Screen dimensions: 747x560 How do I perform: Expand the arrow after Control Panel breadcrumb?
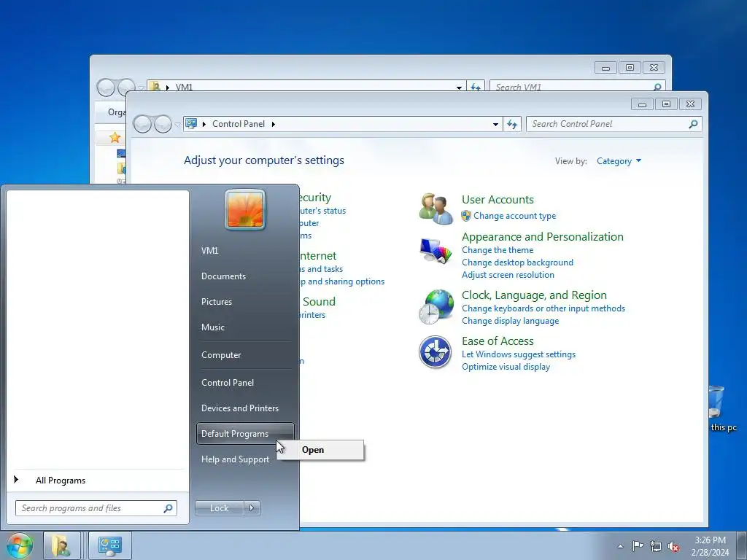274,124
